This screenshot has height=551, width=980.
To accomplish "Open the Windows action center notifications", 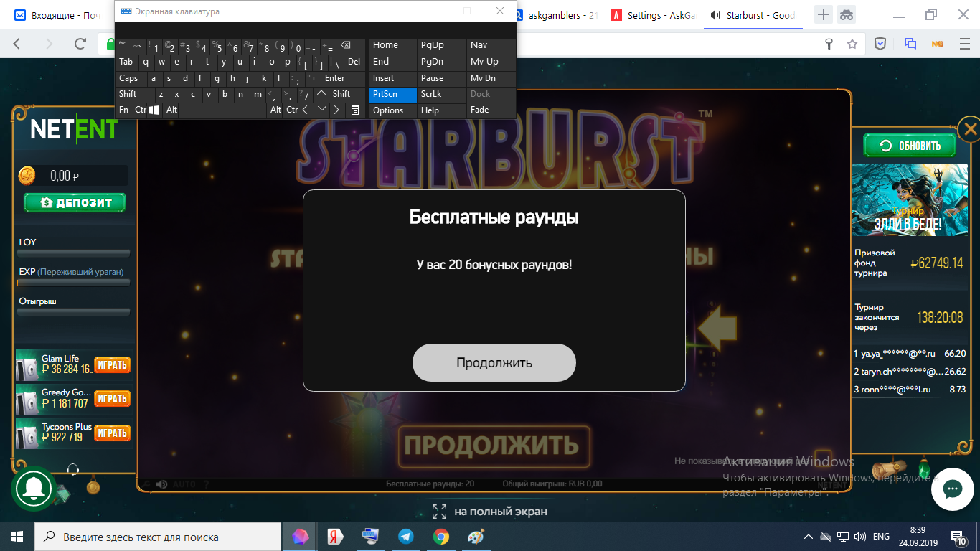I will [x=958, y=537].
